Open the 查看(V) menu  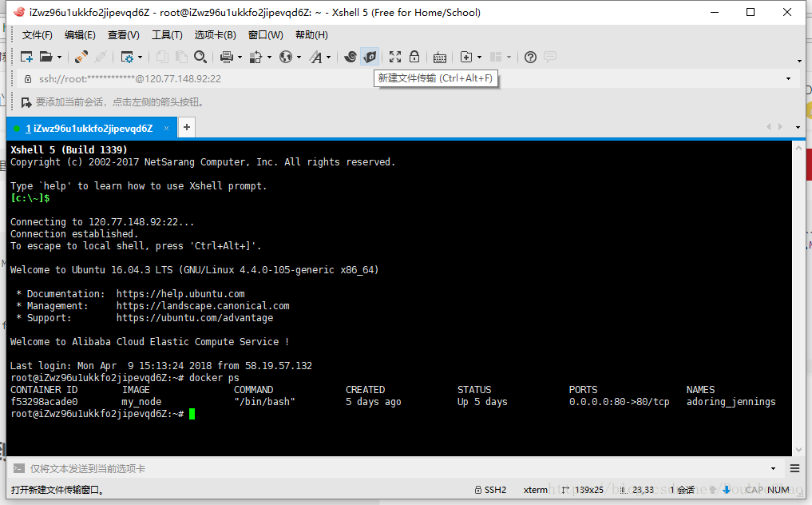tap(123, 34)
